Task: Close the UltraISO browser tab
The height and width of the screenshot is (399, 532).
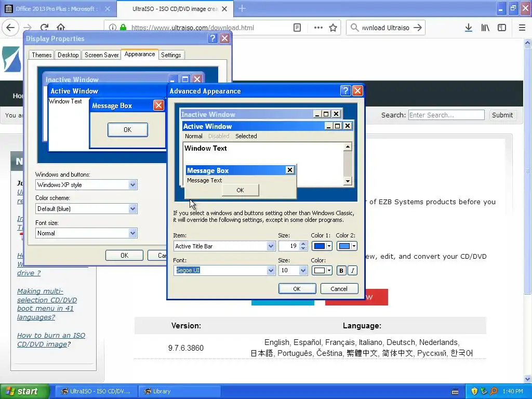Action: (224, 9)
